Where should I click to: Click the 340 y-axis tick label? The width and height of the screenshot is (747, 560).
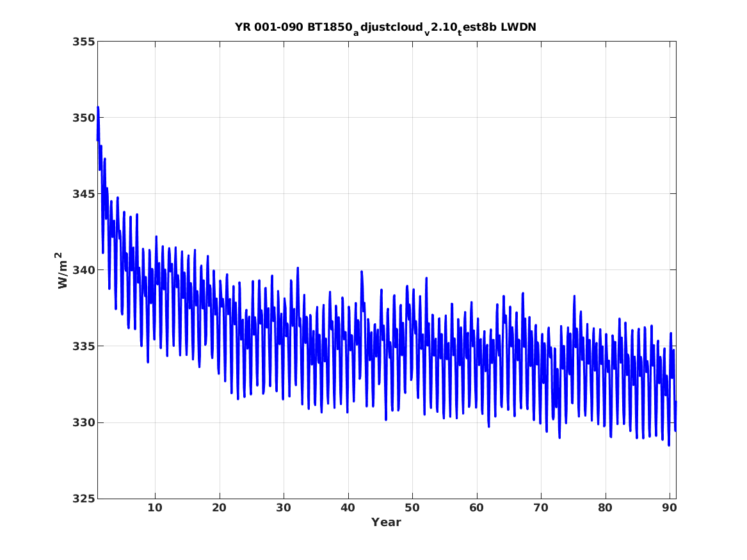pos(83,271)
